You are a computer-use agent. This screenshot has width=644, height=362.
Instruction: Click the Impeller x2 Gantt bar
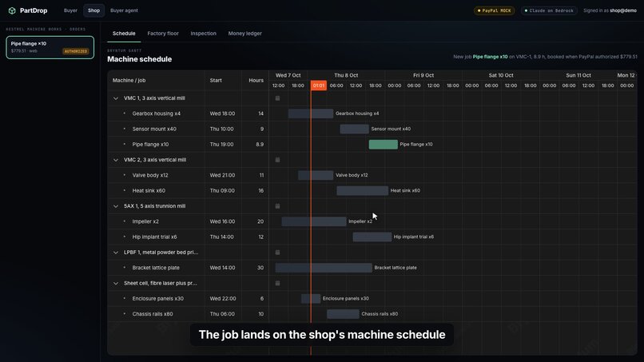(314, 221)
